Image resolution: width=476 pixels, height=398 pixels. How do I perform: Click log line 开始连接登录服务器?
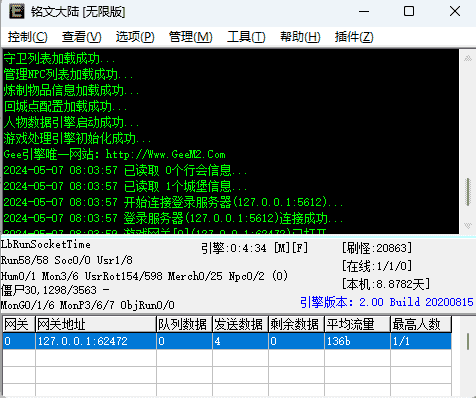[173, 202]
